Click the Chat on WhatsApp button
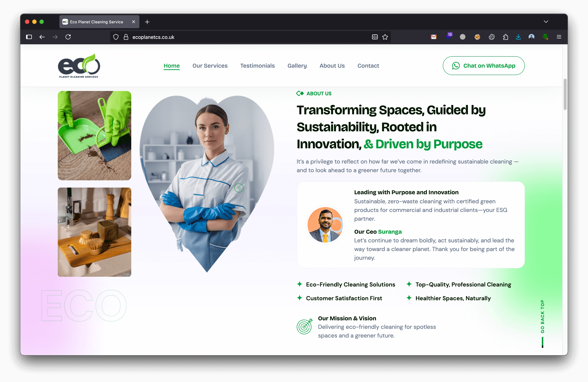 [x=484, y=66]
